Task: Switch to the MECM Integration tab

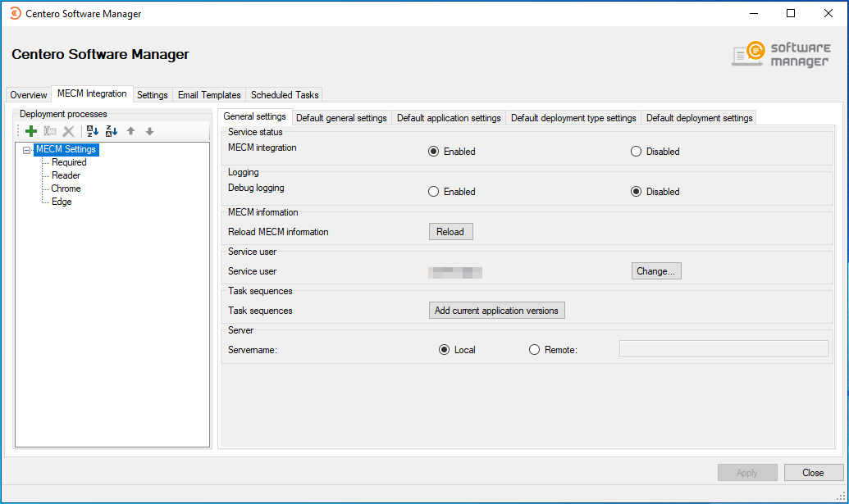Action: pos(92,93)
